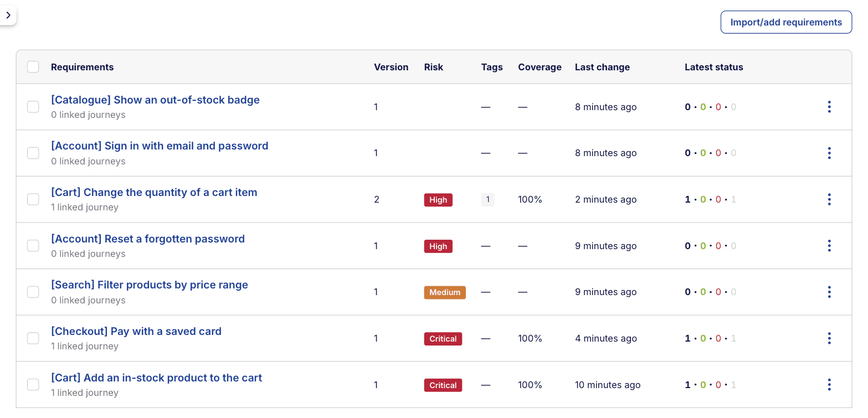Tick the checkbox for Pay with a saved card
This screenshot has height=418, width=868.
33,338
